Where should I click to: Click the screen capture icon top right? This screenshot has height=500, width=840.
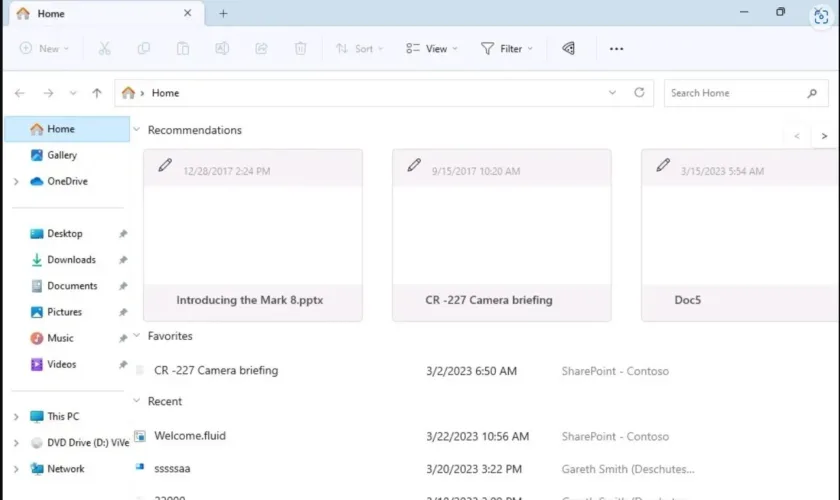821,16
